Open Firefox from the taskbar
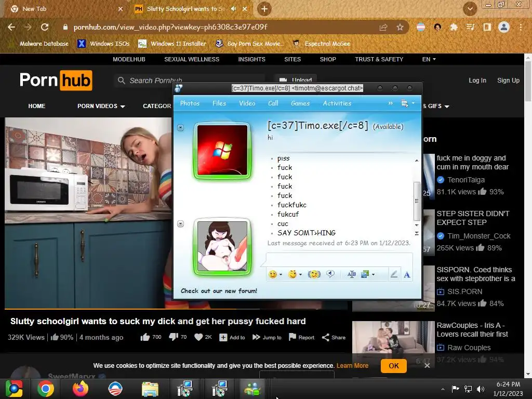Viewport: 532px width, 399px height. [81, 389]
